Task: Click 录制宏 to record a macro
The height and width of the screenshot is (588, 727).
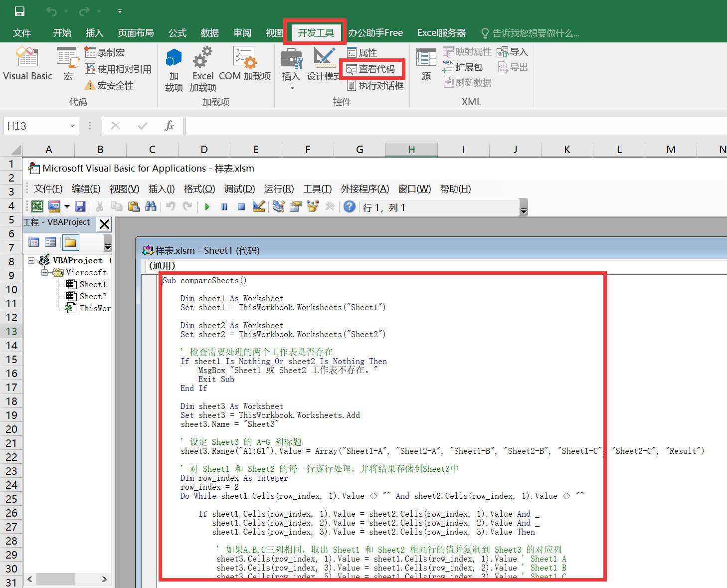Action: click(x=105, y=52)
